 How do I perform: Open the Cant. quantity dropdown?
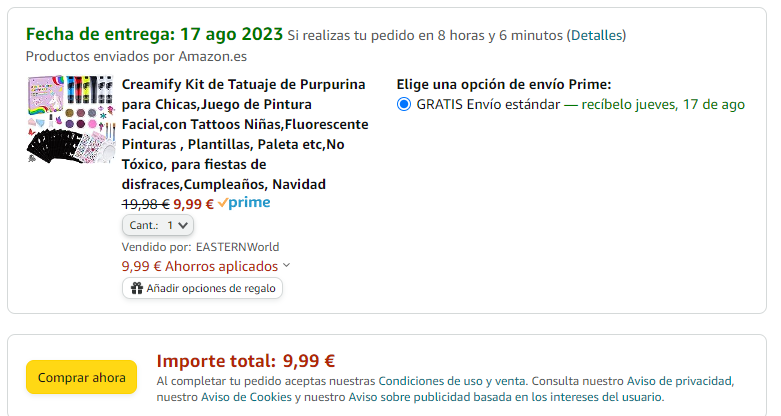click(158, 225)
